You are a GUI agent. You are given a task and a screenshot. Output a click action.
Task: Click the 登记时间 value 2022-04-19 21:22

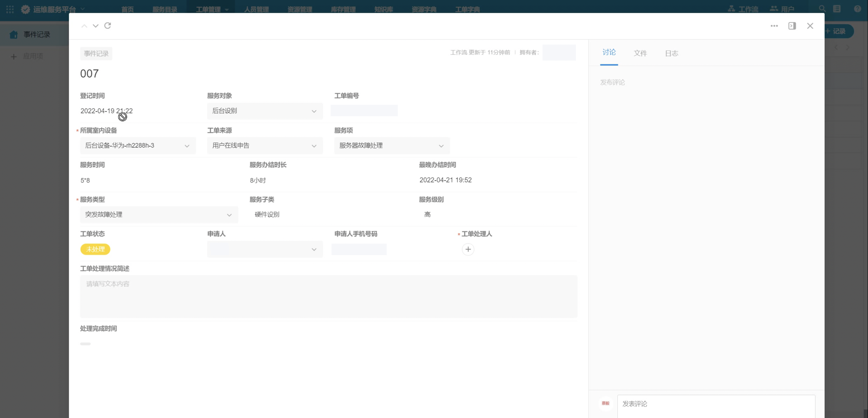point(106,111)
